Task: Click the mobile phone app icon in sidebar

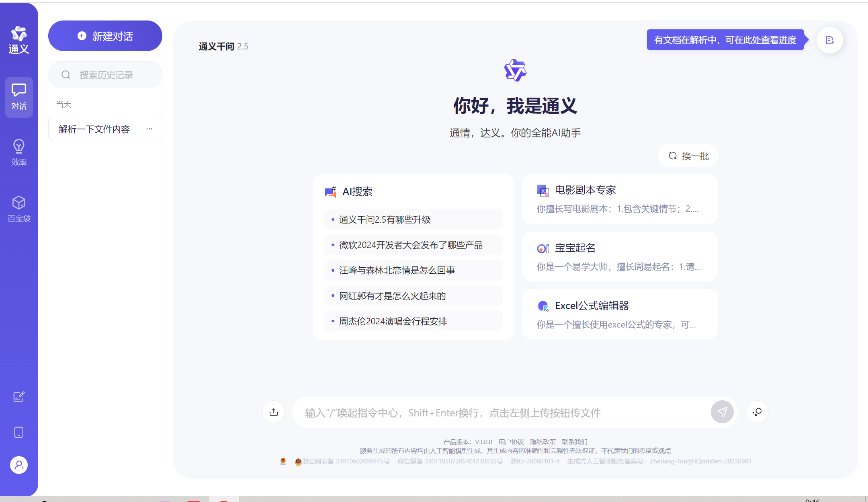Action: tap(19, 432)
